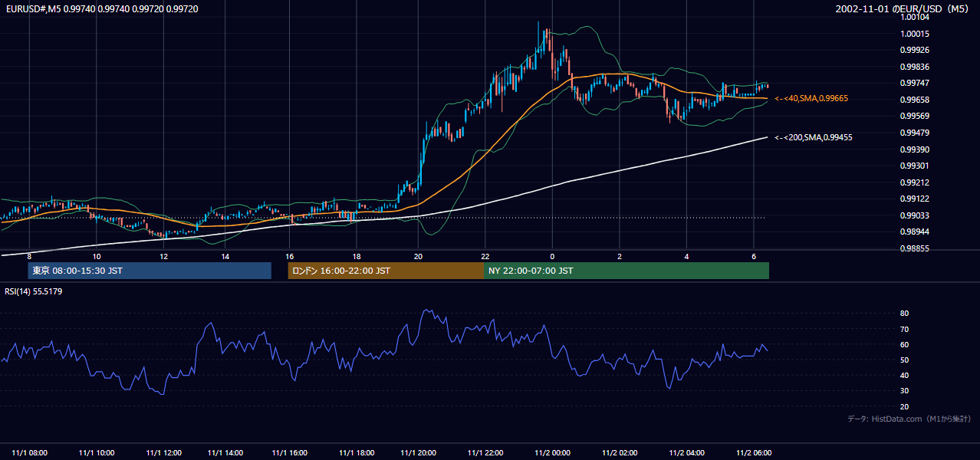Click the 1.00104 price axis value
The width and height of the screenshot is (980, 460).
point(916,17)
